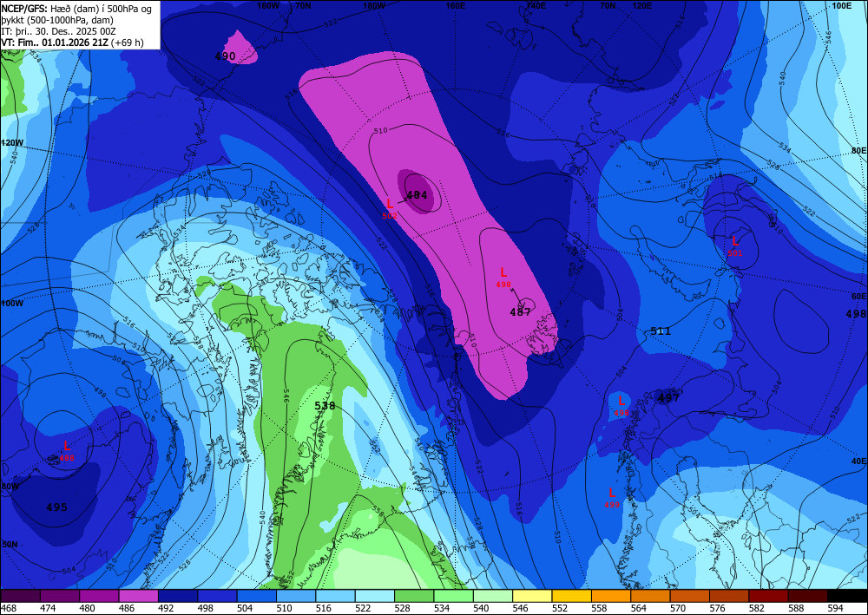This screenshot has height=615, width=868.
Task: Click the '60E' longitude label
Action: coord(858,297)
